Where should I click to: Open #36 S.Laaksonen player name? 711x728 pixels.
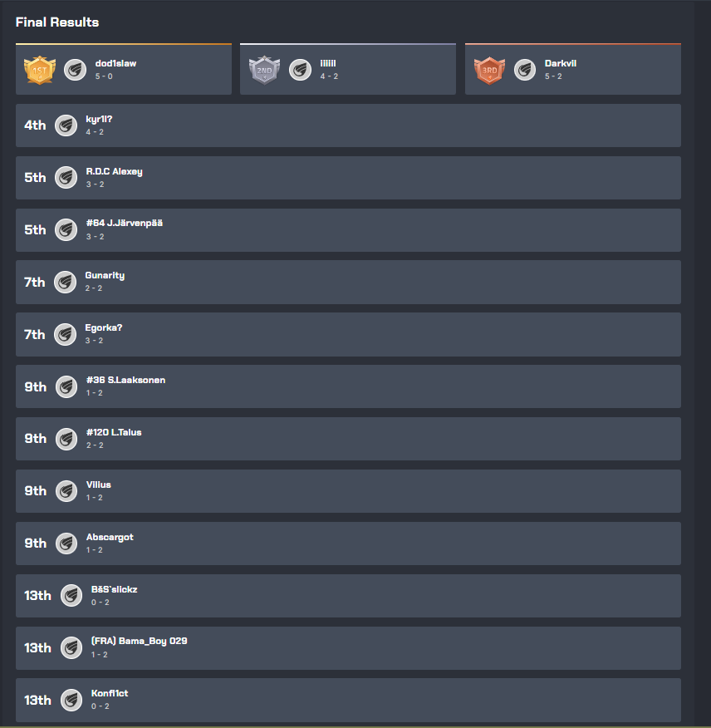tap(125, 381)
